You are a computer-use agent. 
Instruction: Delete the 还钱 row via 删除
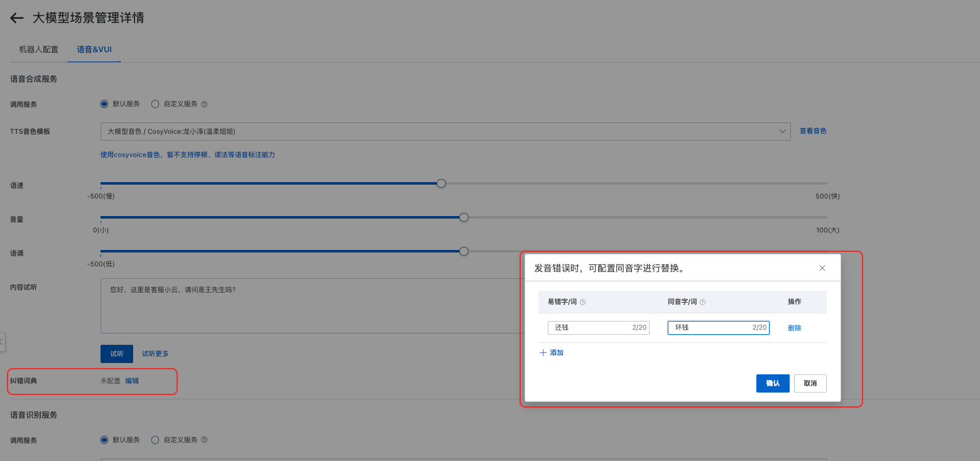pyautogui.click(x=795, y=328)
